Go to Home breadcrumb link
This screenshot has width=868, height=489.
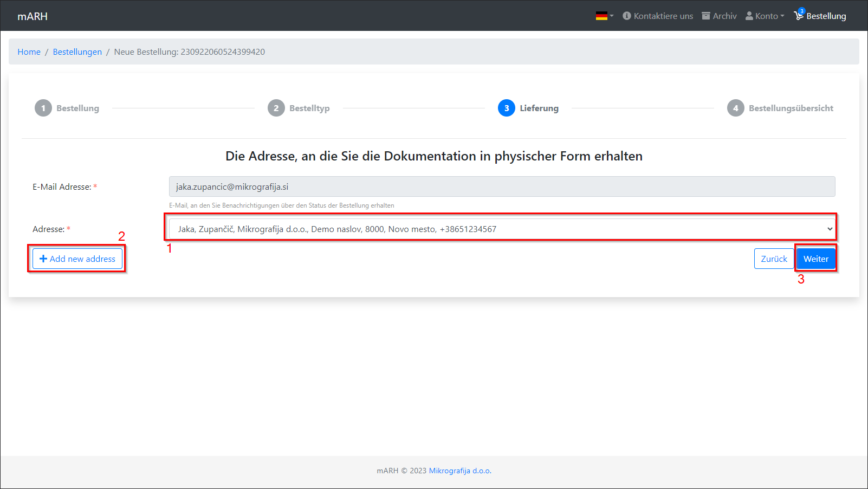(29, 52)
